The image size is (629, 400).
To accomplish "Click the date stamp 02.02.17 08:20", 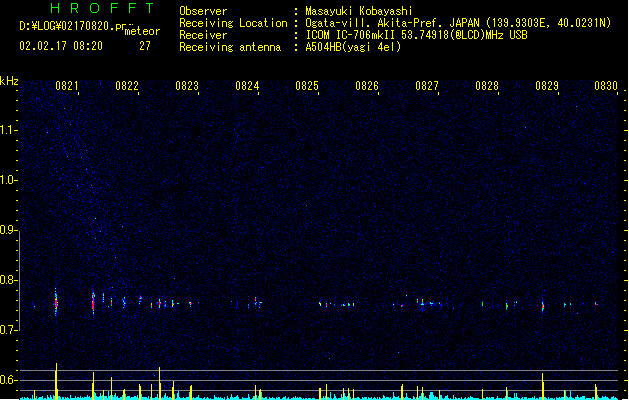I will point(61,46).
